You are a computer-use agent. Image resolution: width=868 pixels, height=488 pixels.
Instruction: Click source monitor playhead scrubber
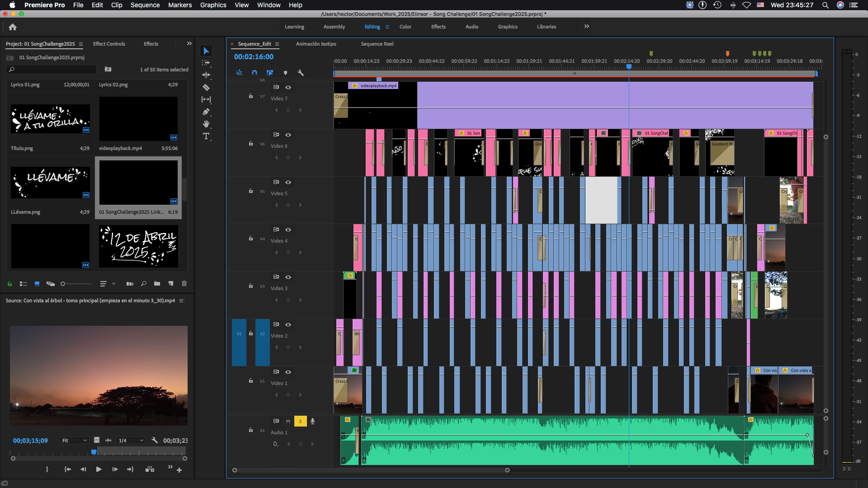coord(94,451)
